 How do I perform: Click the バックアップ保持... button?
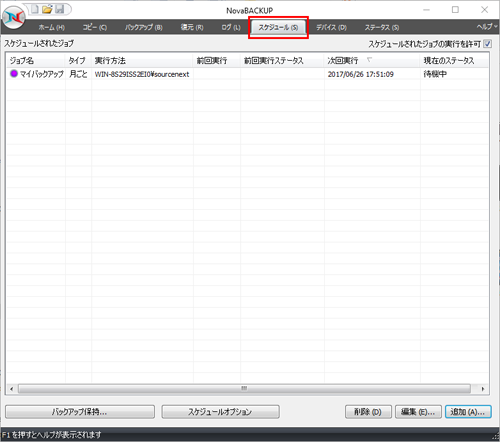coord(80,412)
